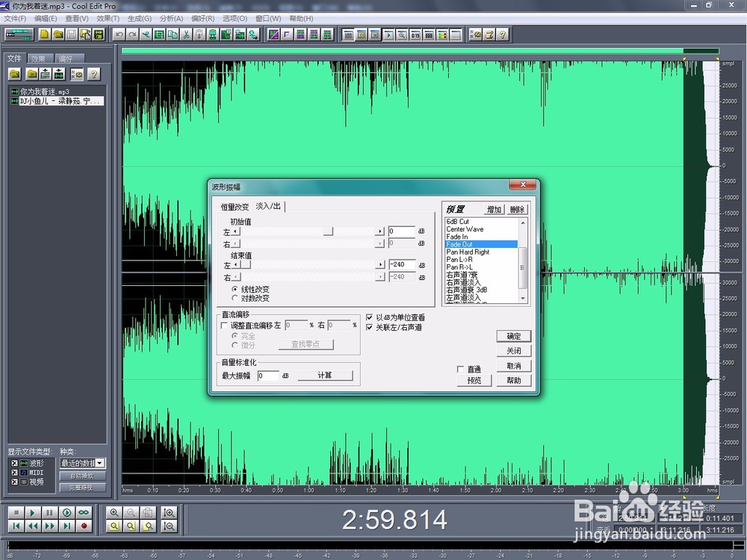Click the 初始值 左 dB input field
Image resolution: width=747 pixels, height=560 pixels.
[x=402, y=231]
